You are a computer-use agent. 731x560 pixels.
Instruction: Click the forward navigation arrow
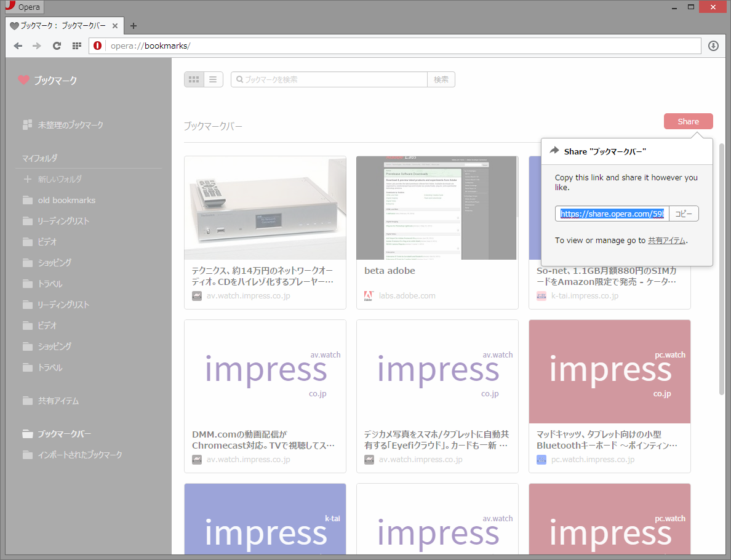pos(36,46)
